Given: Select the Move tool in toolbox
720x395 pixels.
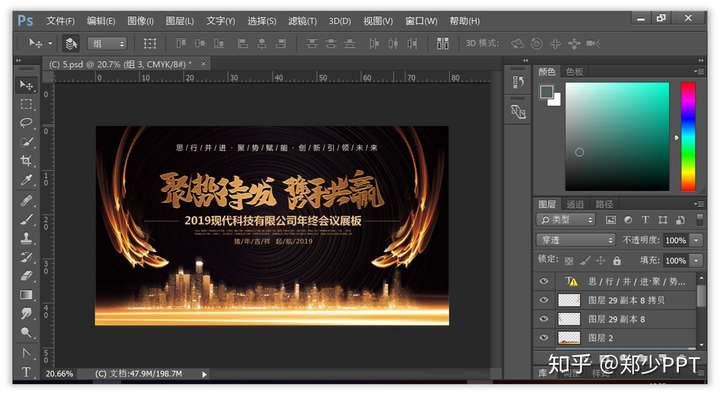Looking at the screenshot, I should point(26,85).
